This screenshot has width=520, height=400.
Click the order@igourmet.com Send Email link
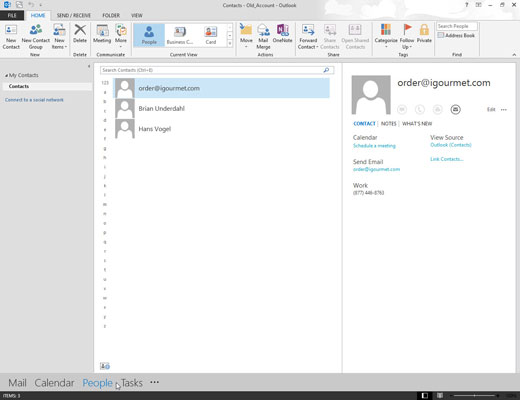click(x=376, y=169)
